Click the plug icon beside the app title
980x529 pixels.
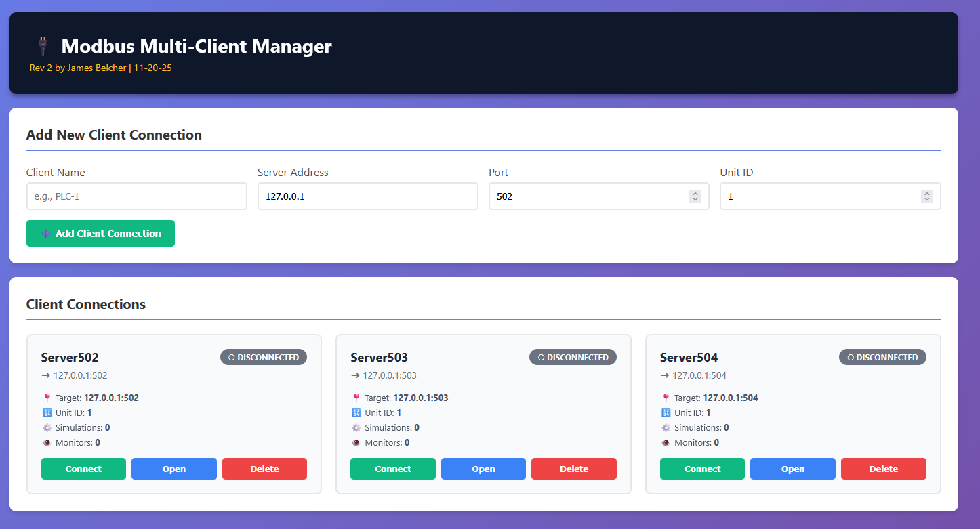pos(42,46)
